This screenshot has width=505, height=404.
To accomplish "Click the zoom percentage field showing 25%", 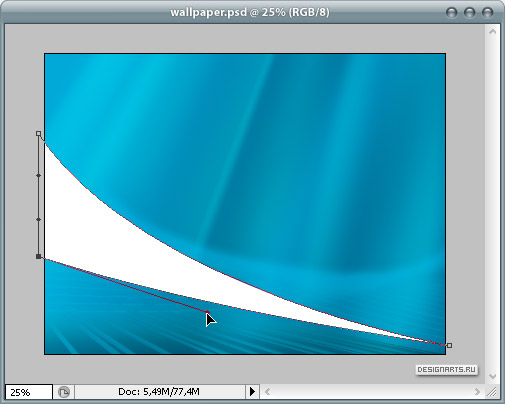I will (29, 392).
